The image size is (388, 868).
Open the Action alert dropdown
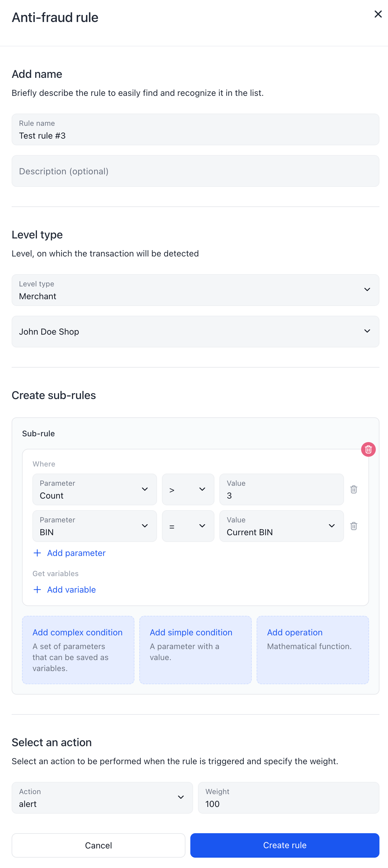click(102, 797)
